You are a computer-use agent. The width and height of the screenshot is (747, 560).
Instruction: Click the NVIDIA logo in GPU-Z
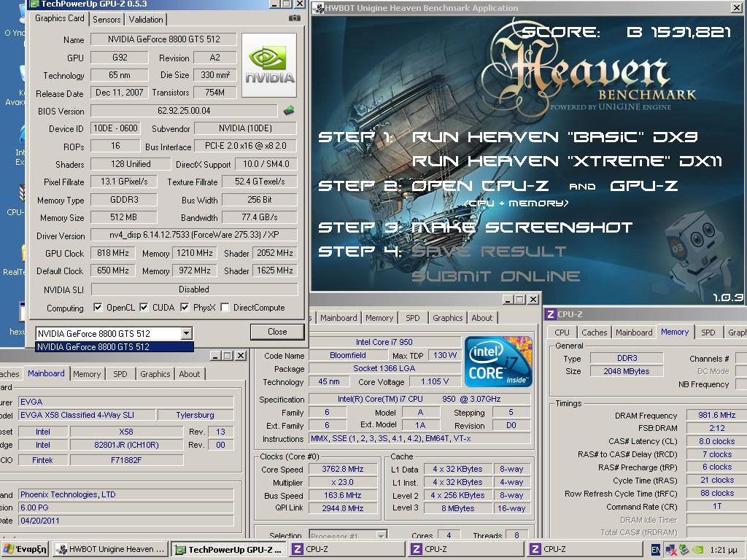269,65
